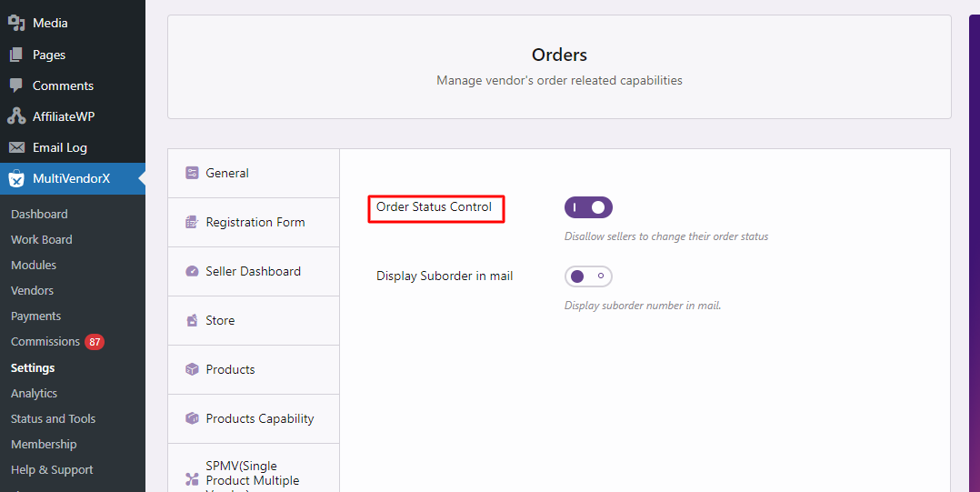Image resolution: width=980 pixels, height=492 pixels.
Task: Click the MultiVendorX bag icon
Action: [x=16, y=179]
